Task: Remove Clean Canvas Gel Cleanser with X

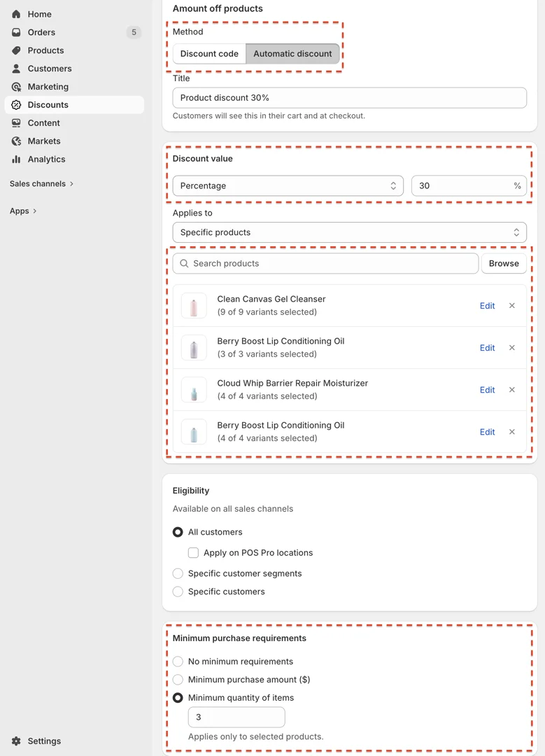Action: (x=512, y=306)
